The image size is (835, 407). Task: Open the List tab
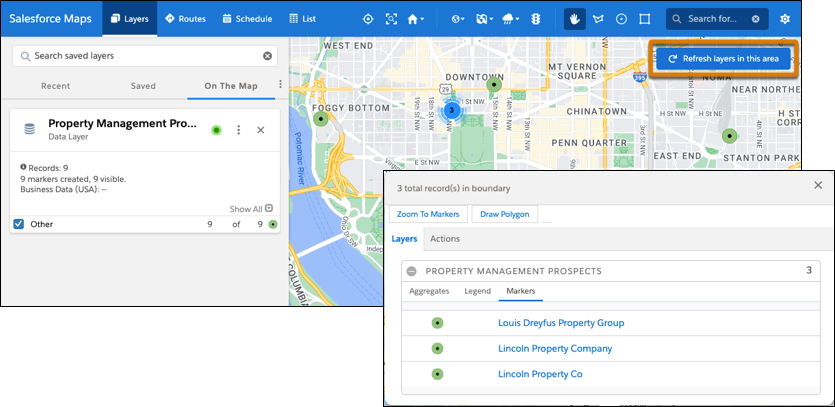(302, 19)
